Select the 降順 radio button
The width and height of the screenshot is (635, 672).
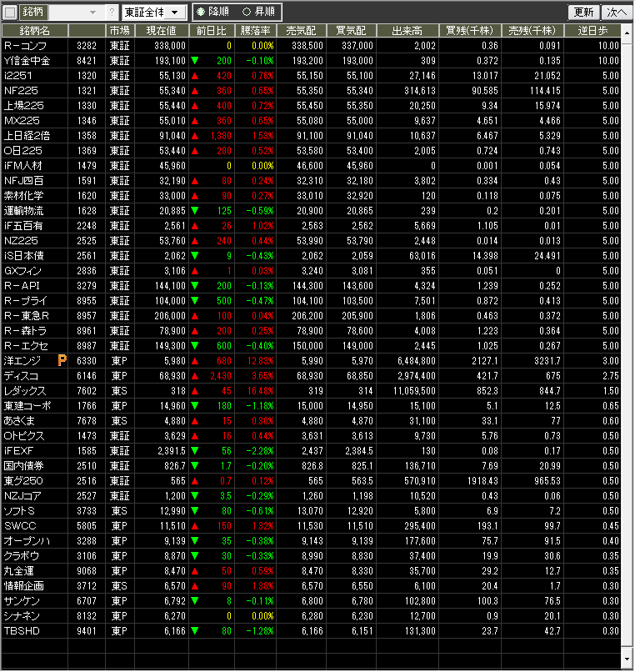201,13
